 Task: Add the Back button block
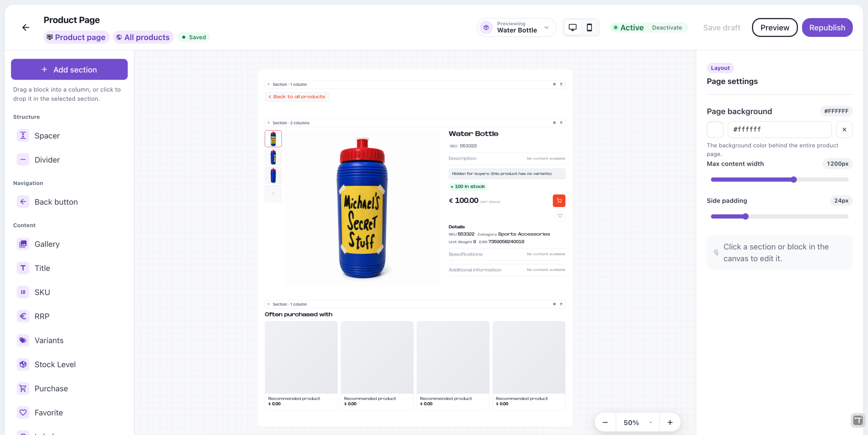(x=69, y=202)
